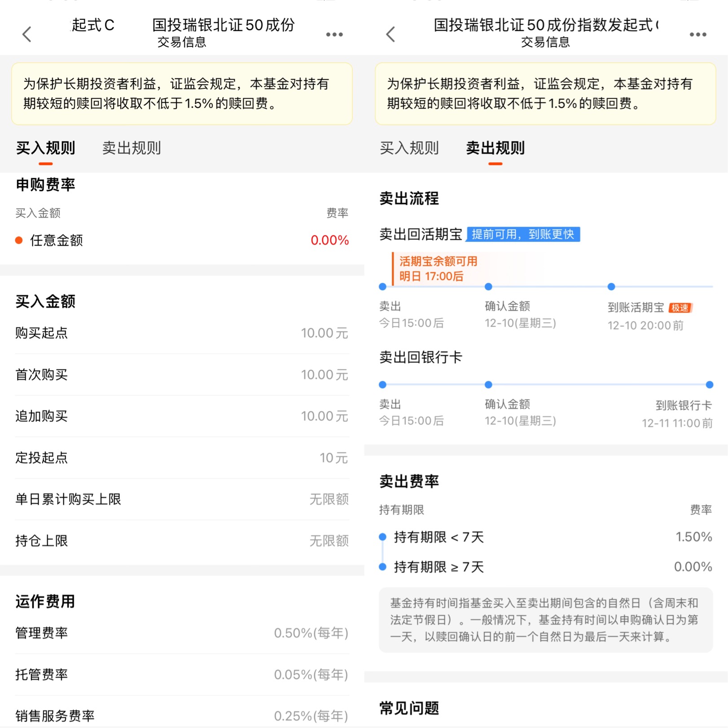Click 到账活期宝 marker on timeline

[x=611, y=287]
